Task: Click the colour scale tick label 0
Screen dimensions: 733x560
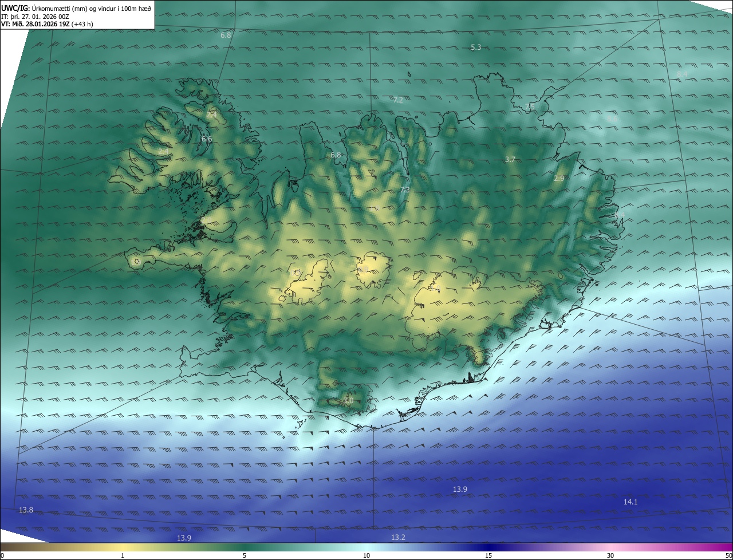Action: click(x=2, y=556)
